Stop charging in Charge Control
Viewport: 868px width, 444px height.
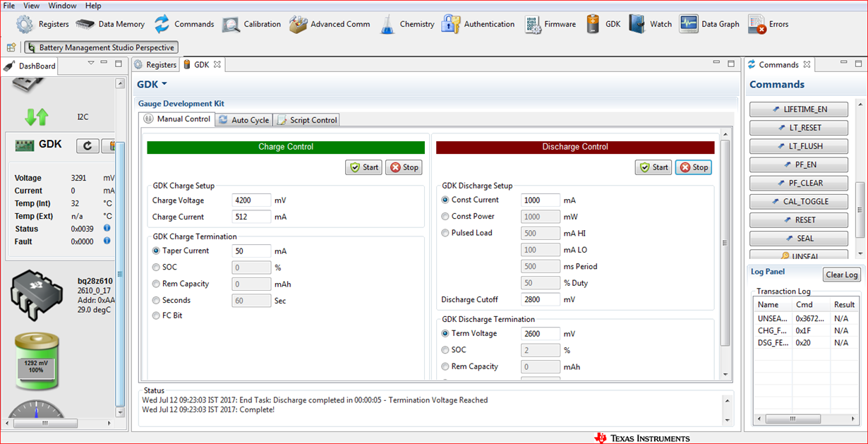404,167
